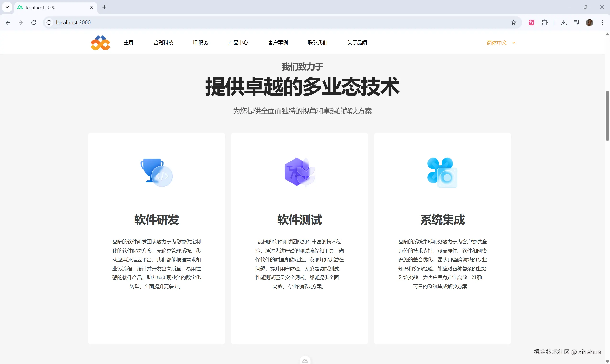Screen dimensions: 610x364
Task: Click the translate extension icon
Action: [x=531, y=23]
